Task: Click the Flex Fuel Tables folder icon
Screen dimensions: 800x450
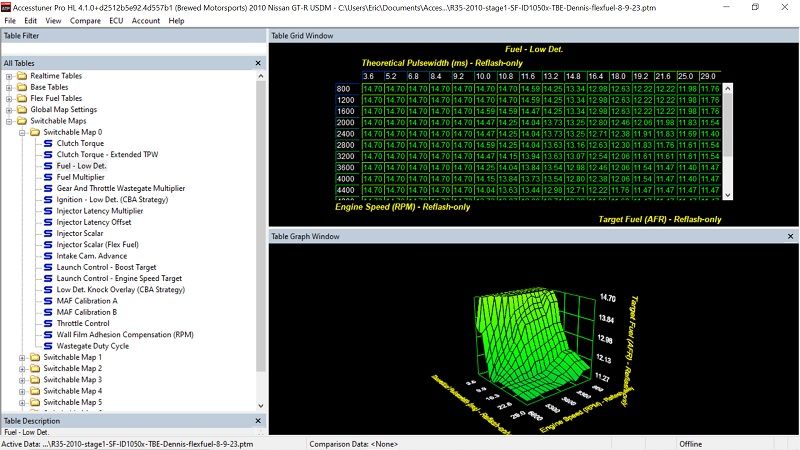Action: pos(21,98)
